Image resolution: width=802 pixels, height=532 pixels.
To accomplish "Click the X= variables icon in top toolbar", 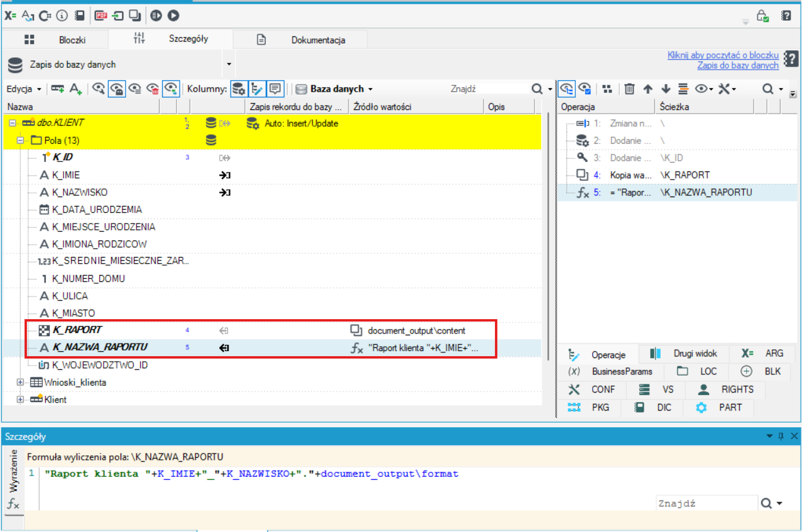I will click(x=10, y=15).
